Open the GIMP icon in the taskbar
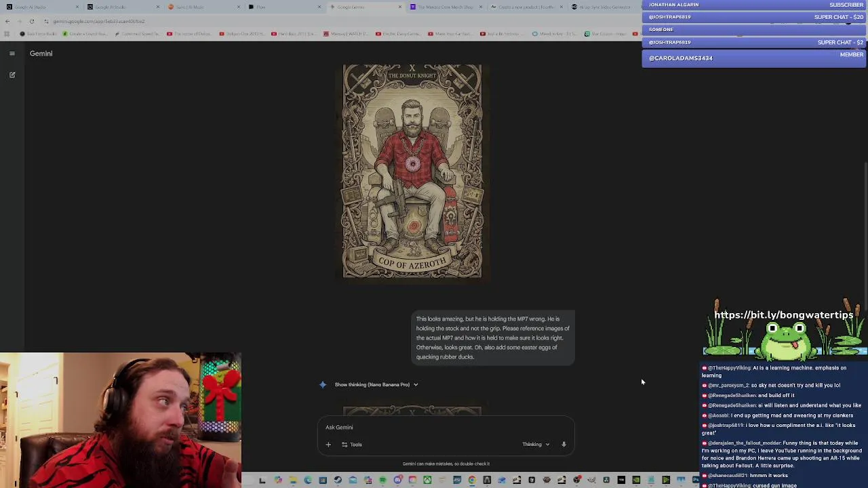The height and width of the screenshot is (488, 868). point(591,480)
